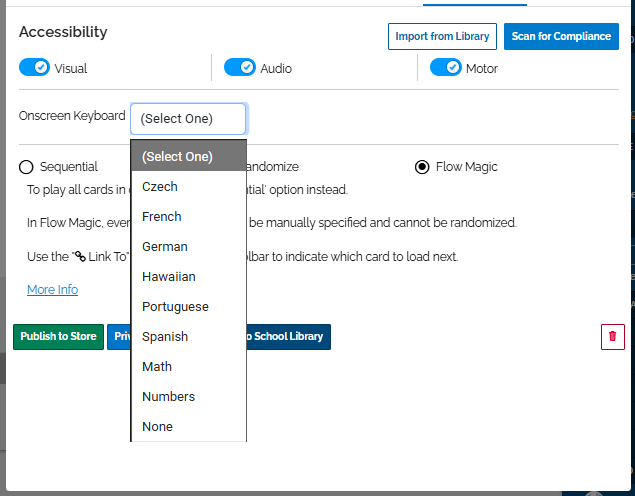The image size is (635, 496).
Task: Click Import from Library button
Action: [x=442, y=36]
